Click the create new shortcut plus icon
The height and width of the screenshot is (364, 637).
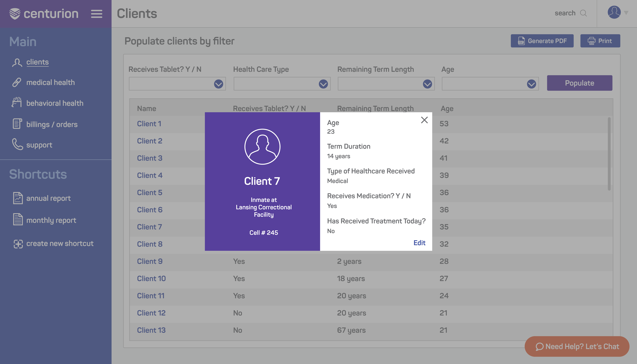point(18,244)
